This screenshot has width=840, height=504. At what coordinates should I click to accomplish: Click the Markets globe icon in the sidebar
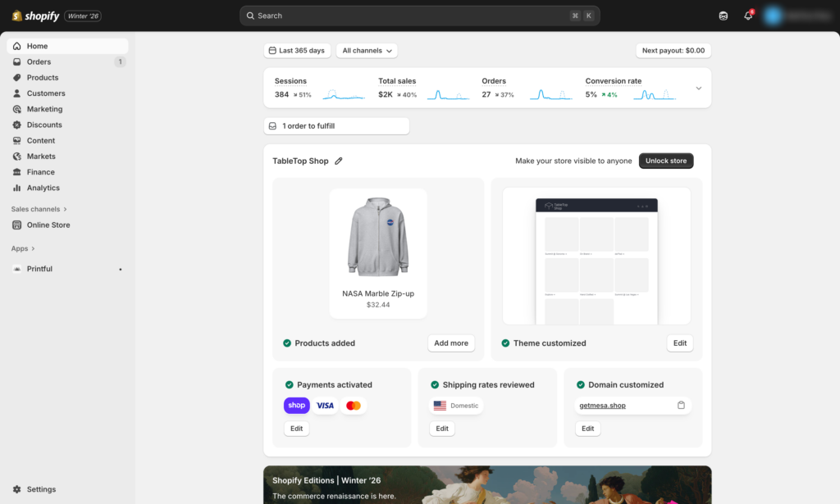(x=17, y=157)
